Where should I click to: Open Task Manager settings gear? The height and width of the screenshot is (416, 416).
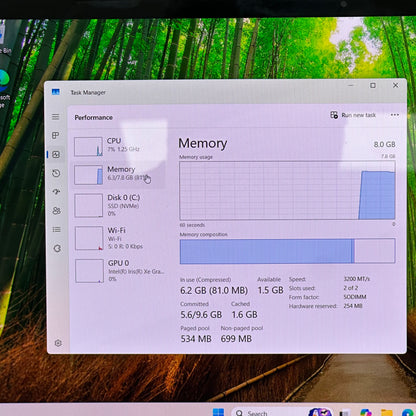[x=58, y=343]
